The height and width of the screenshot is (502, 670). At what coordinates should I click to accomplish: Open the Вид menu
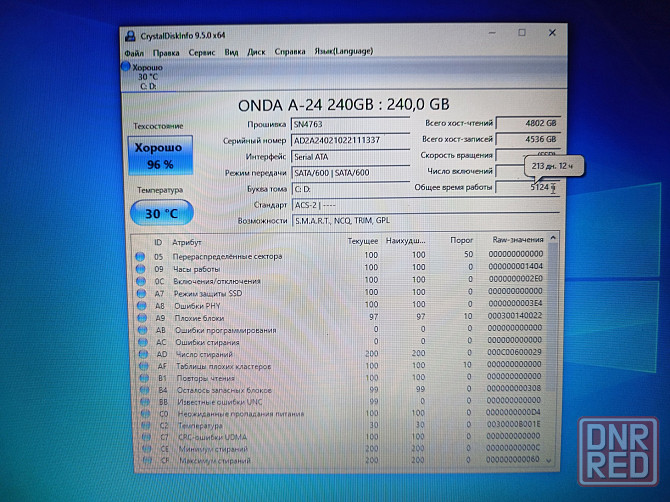click(231, 52)
